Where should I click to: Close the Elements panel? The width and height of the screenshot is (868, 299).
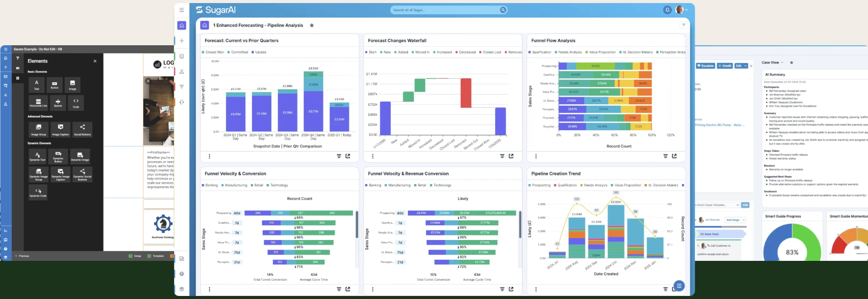click(x=95, y=61)
